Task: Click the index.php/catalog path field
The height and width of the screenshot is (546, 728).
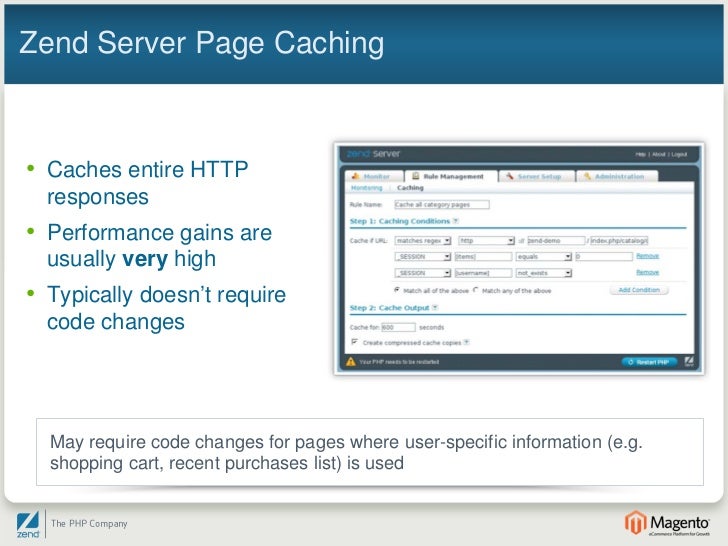Action: (619, 240)
